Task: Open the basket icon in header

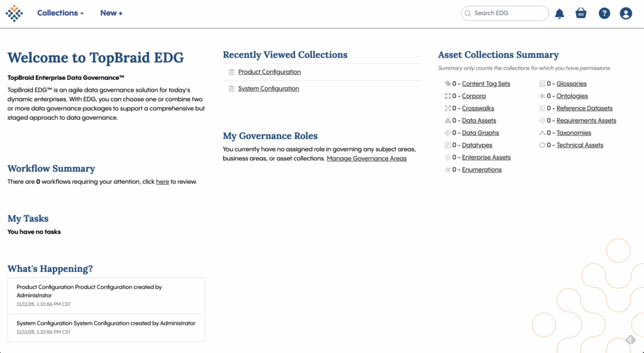Action: tap(581, 13)
